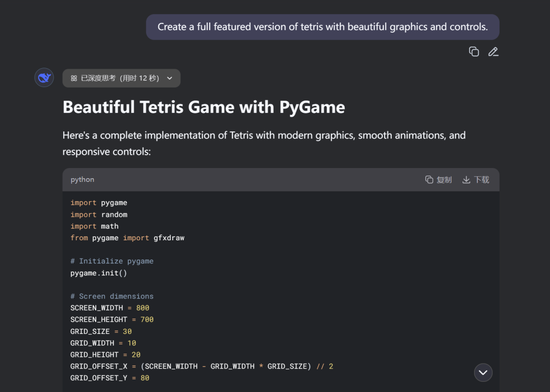Click the GRID_OFFSET_X calculation line
The width and height of the screenshot is (550, 392).
click(x=202, y=367)
